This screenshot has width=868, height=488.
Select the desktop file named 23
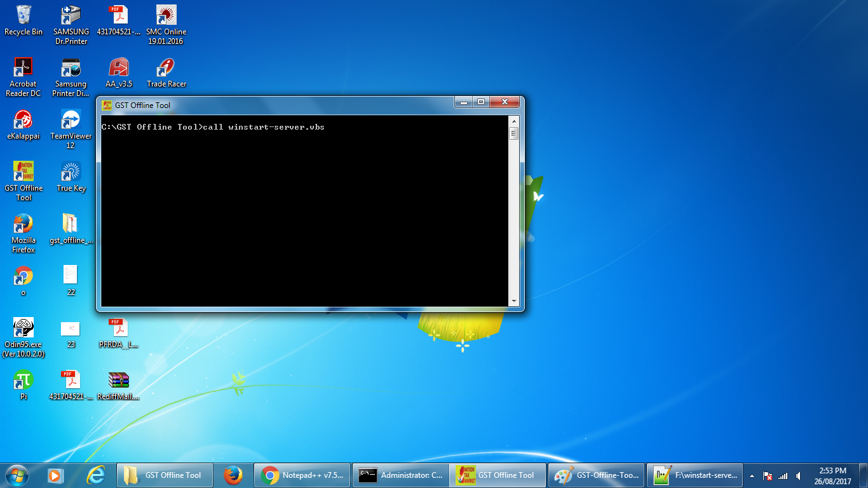pos(71,333)
